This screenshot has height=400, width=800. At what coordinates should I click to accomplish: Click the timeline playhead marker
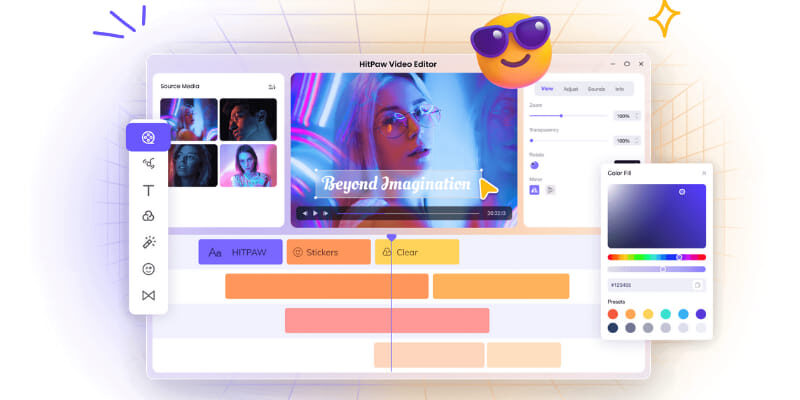pos(391,237)
